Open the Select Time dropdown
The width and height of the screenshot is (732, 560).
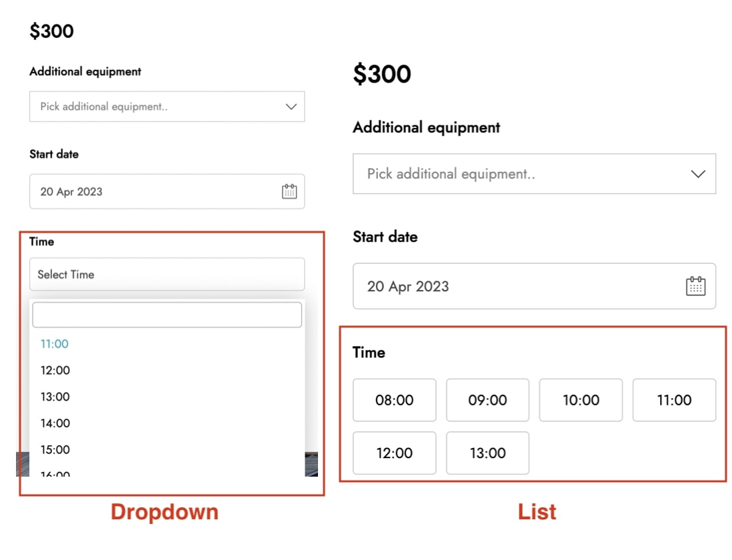point(167,275)
